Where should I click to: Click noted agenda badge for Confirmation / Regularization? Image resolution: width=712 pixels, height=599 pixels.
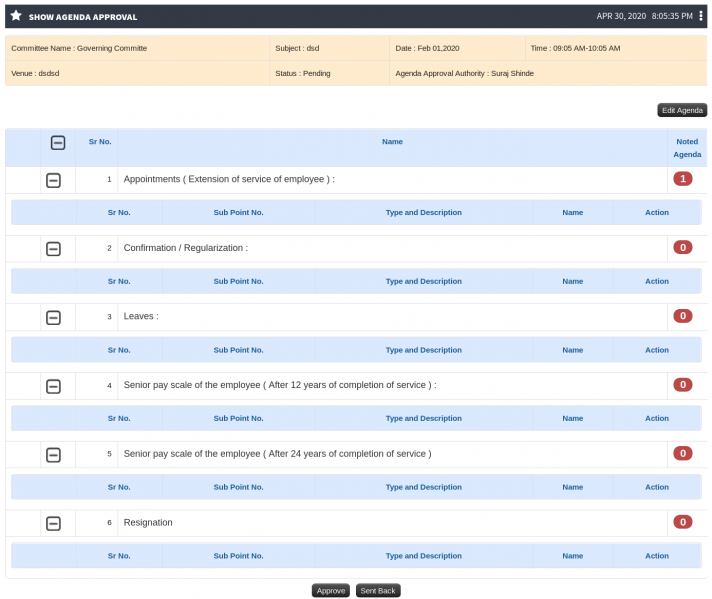click(682, 248)
